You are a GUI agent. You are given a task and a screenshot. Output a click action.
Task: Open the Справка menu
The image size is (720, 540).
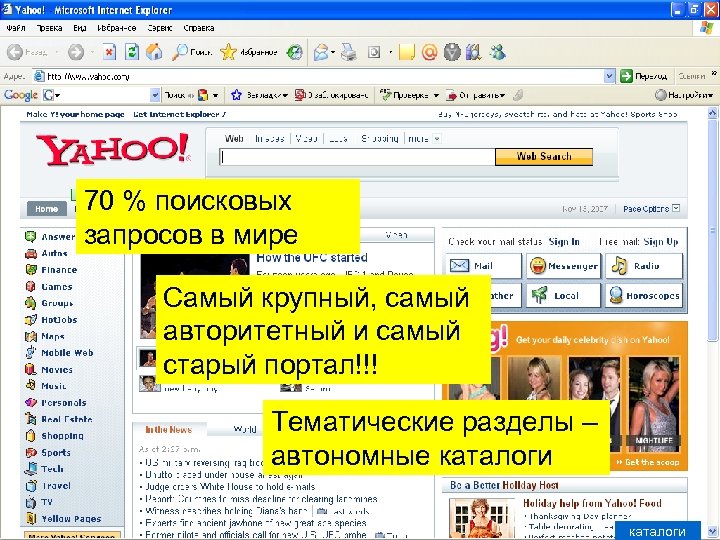[199, 28]
